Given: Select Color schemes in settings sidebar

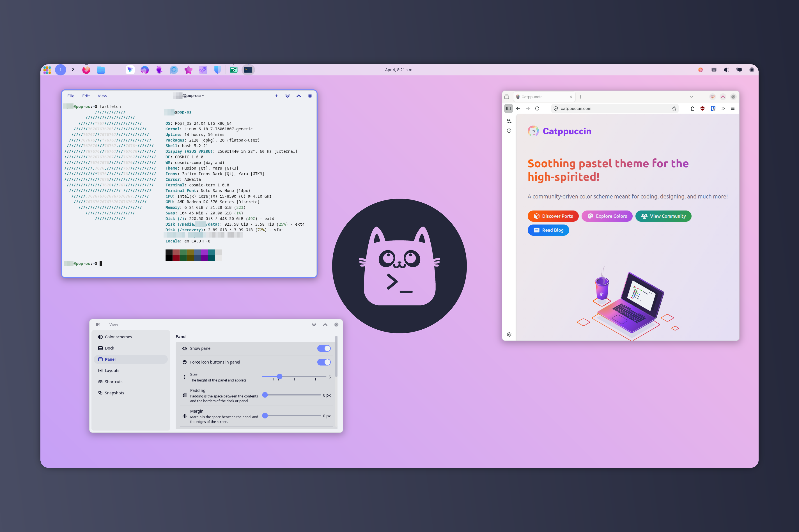Looking at the screenshot, I should pyautogui.click(x=118, y=337).
